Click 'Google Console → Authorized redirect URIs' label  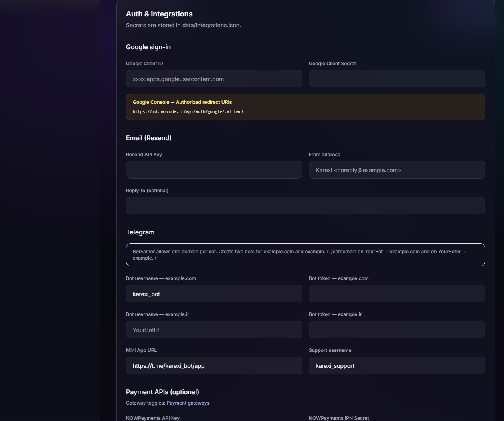coord(182,102)
